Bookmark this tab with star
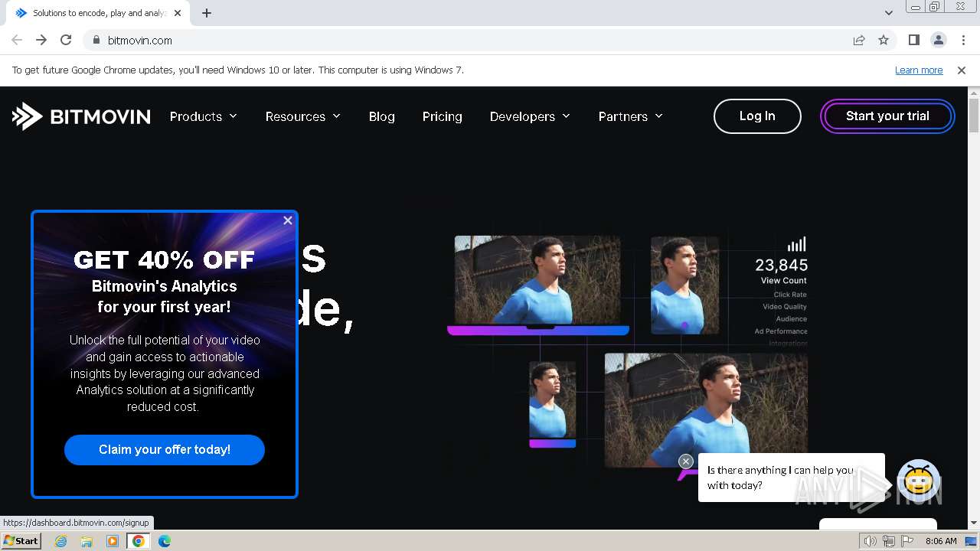The height and width of the screenshot is (551, 980). point(884,40)
